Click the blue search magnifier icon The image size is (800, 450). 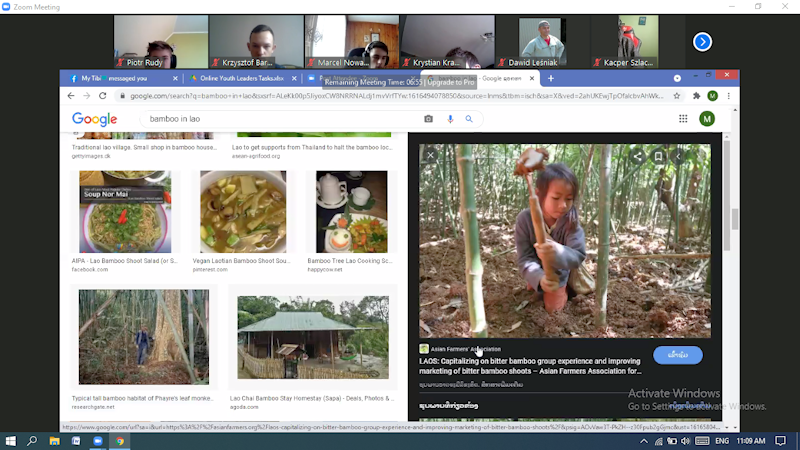[469, 119]
